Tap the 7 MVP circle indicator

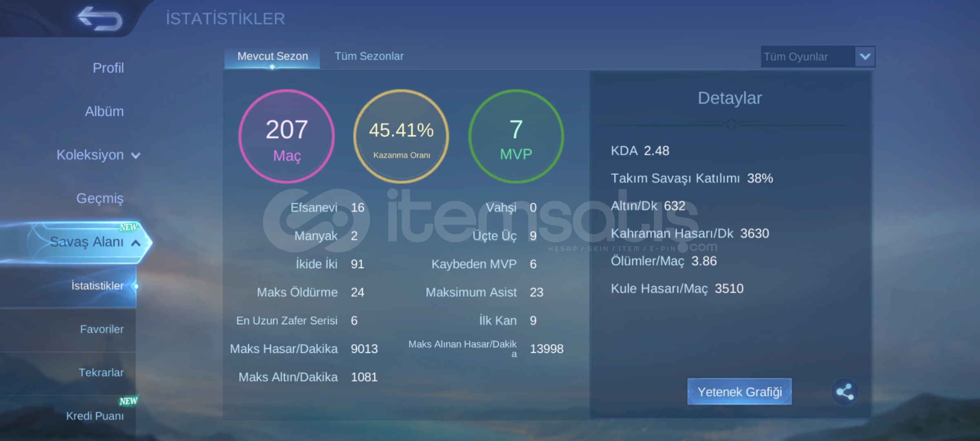click(516, 136)
